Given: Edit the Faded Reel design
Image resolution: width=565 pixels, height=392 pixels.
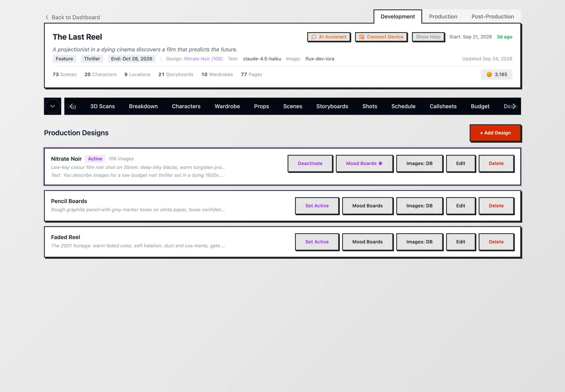Looking at the screenshot, I should coord(461,242).
